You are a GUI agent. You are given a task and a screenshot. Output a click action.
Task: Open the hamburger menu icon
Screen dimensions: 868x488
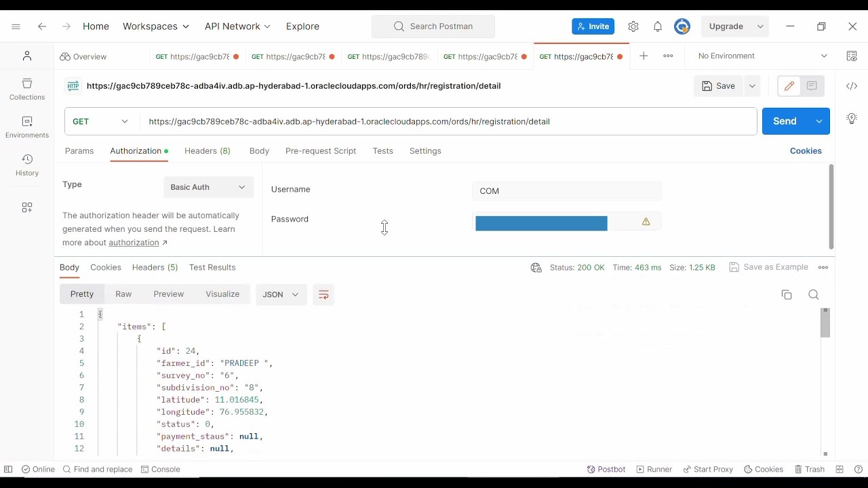click(16, 26)
